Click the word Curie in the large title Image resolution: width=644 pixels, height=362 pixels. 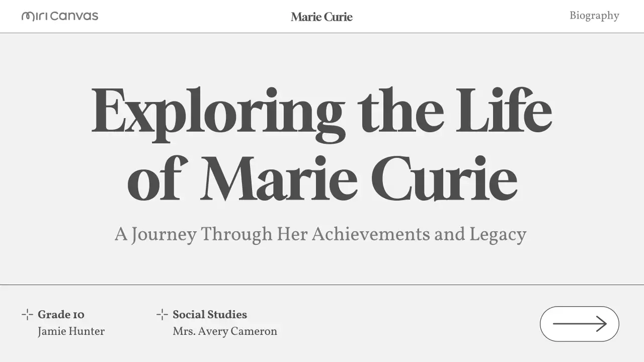tap(444, 178)
